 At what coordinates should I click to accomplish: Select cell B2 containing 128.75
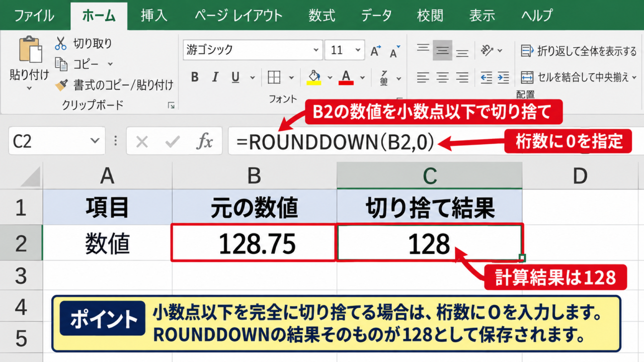click(255, 243)
